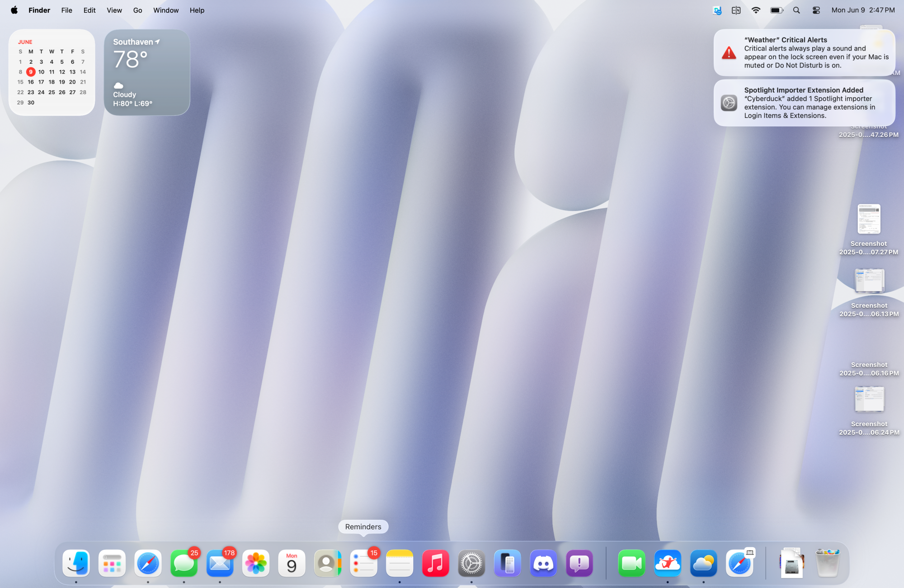Click the Spotlight Importer Extension notification
The width and height of the screenshot is (904, 588).
pyautogui.click(x=804, y=103)
